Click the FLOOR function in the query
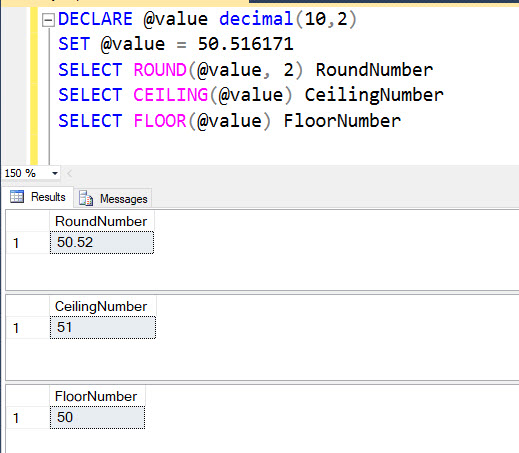This screenshot has width=519, height=453. point(160,121)
